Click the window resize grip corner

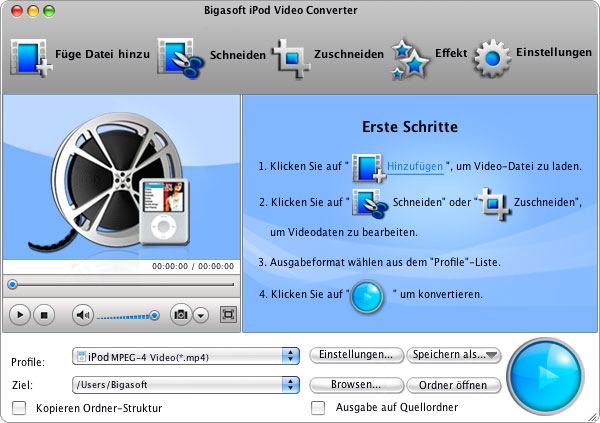[x=593, y=416]
